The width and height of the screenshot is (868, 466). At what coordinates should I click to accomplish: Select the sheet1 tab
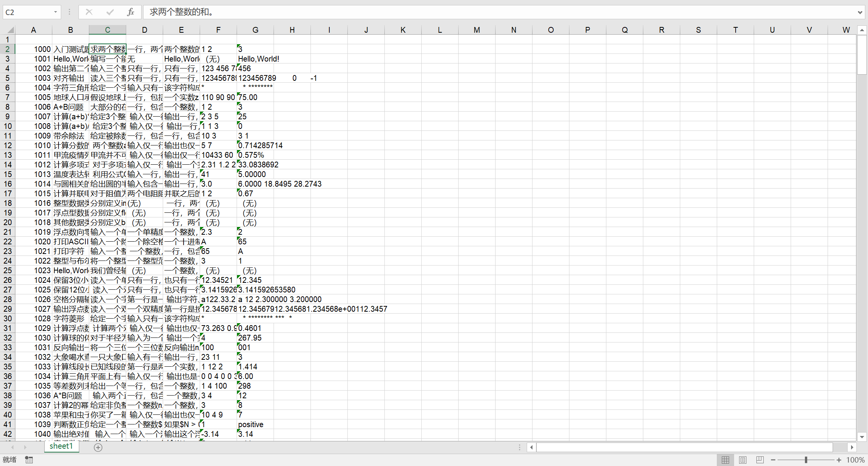[61, 446]
